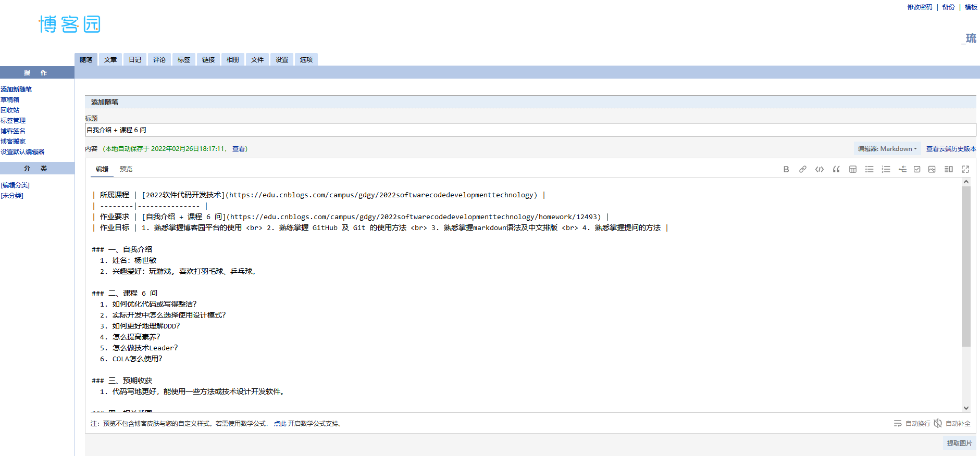Go to 标签管理 in the sidebar
The height and width of the screenshot is (456, 980).
pyautogui.click(x=13, y=121)
